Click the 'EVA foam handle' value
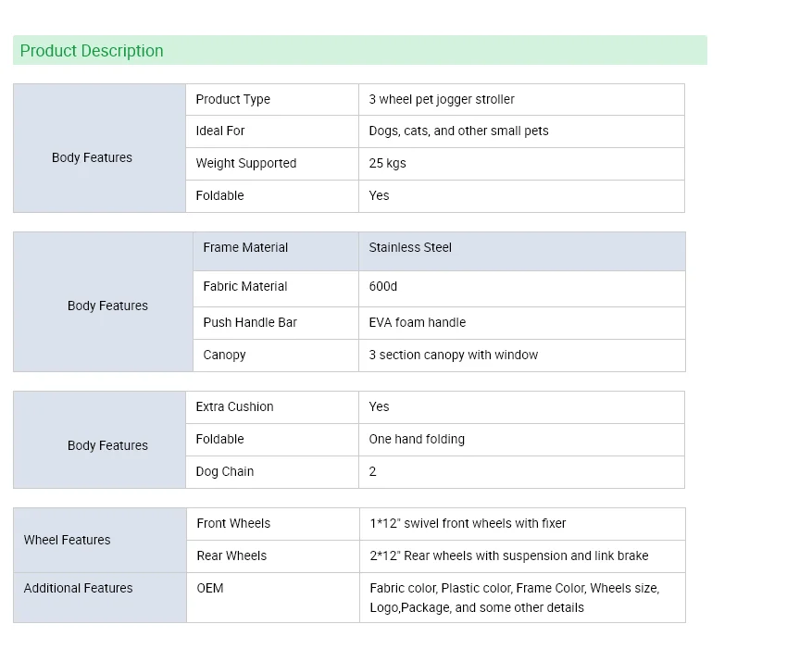Image resolution: width=812 pixels, height=649 pixels. (x=418, y=322)
